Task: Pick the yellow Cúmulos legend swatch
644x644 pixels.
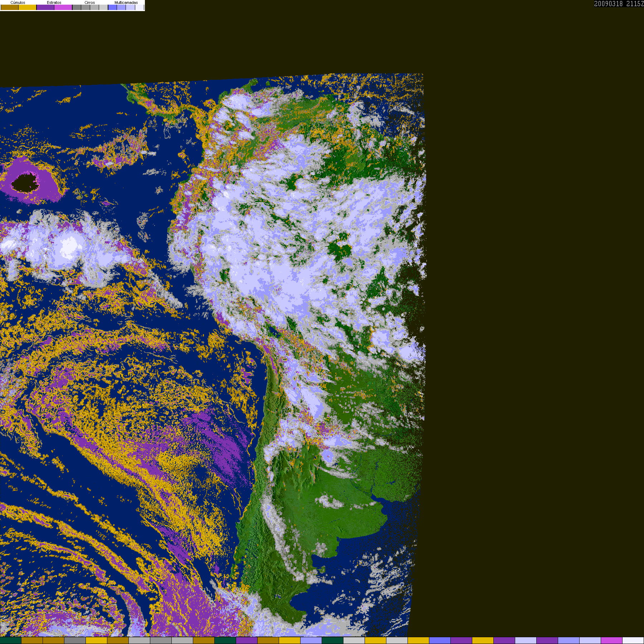Action: 28,8
